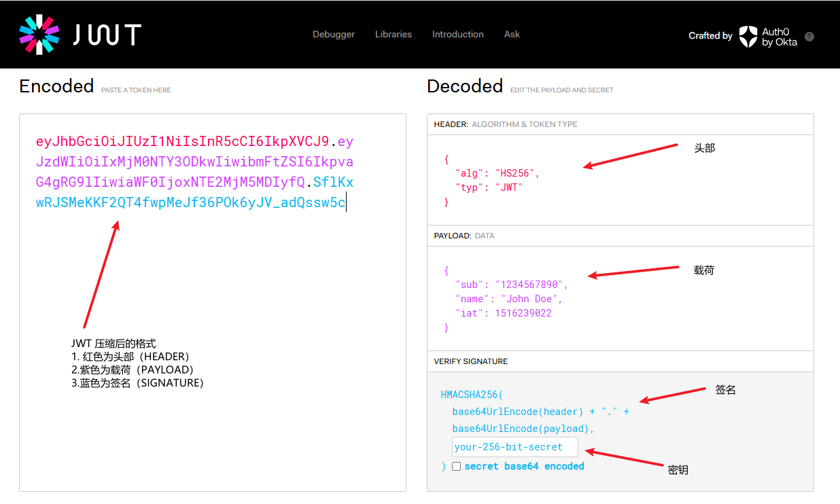The height and width of the screenshot is (504, 840).
Task: Click the "alg": "HS256" line
Action: coord(497,173)
